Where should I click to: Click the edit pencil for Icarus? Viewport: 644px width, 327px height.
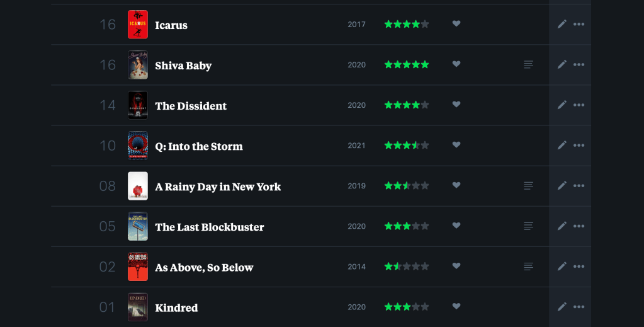coord(562,24)
